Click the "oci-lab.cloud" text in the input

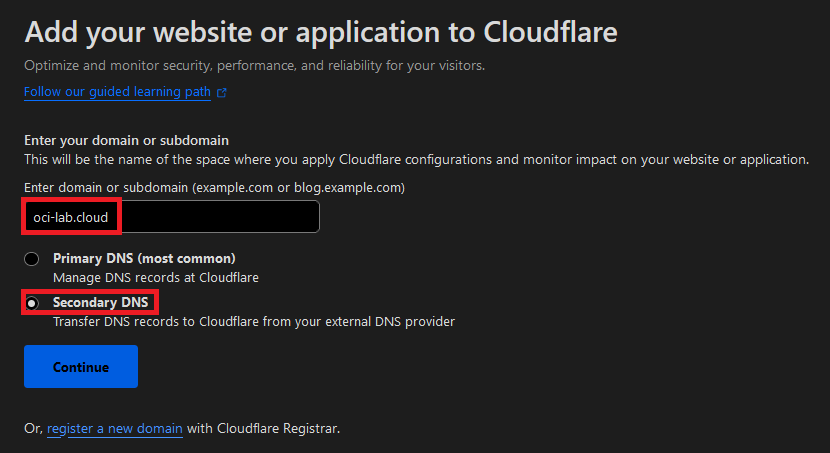[71, 217]
